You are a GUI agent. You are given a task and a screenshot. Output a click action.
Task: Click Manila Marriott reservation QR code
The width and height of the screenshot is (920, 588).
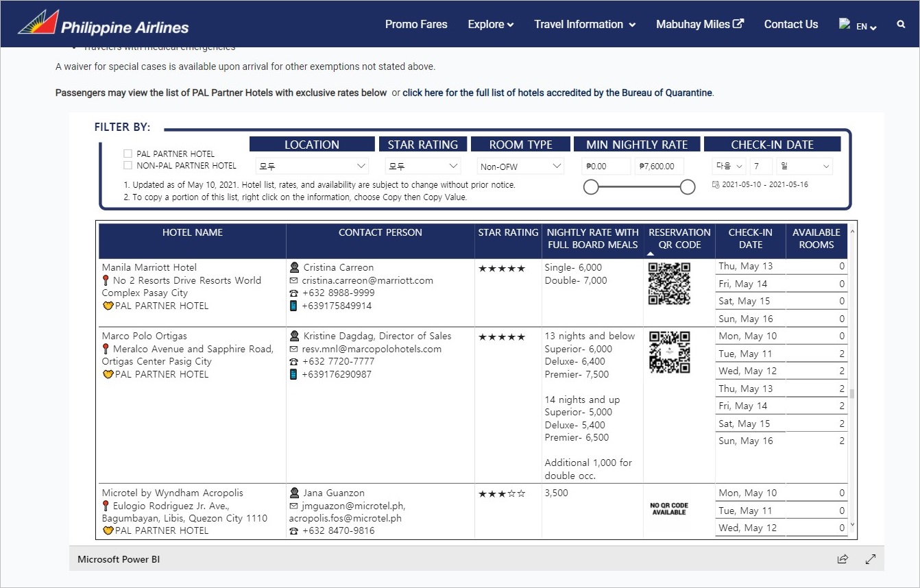point(669,283)
